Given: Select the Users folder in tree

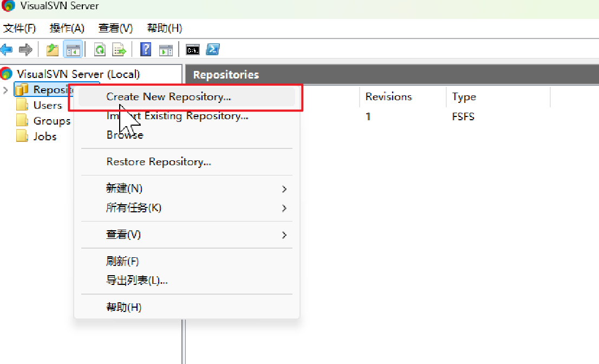Looking at the screenshot, I should pos(47,105).
